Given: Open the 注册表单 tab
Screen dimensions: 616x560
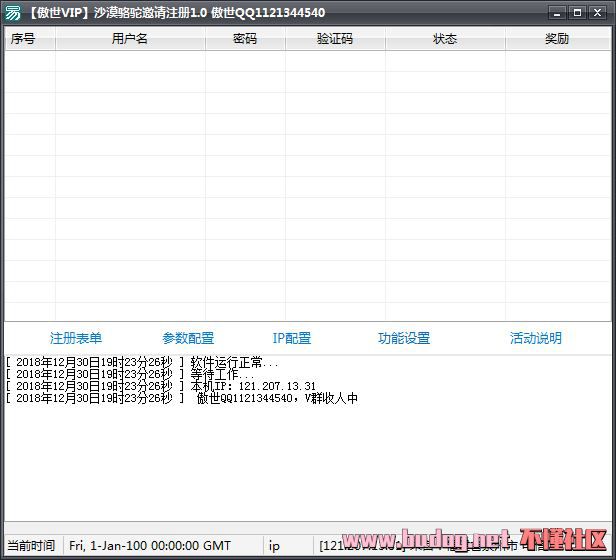Looking at the screenshot, I should [x=76, y=338].
